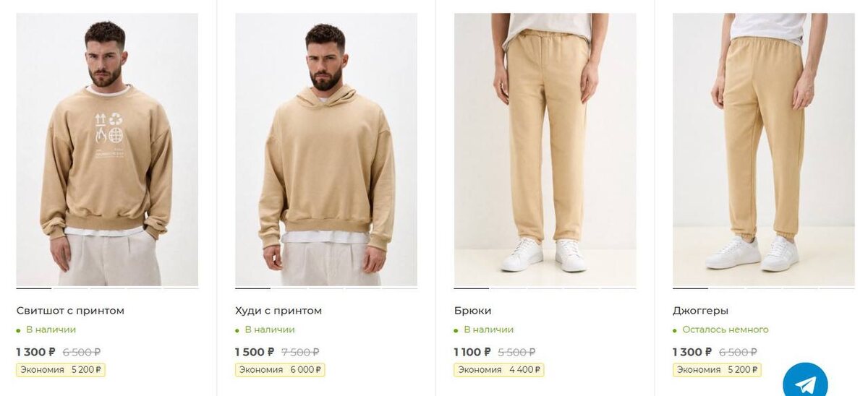Viewport: 868px width, 396px height.
Task: Click the Свитшот с принтом title link
Action: 70,311
